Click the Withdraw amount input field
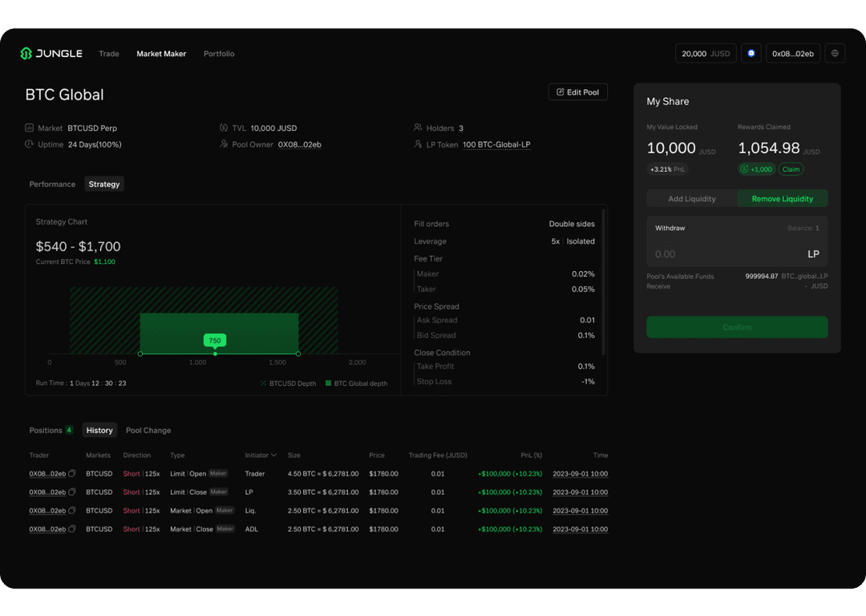866x616 pixels. tap(722, 254)
